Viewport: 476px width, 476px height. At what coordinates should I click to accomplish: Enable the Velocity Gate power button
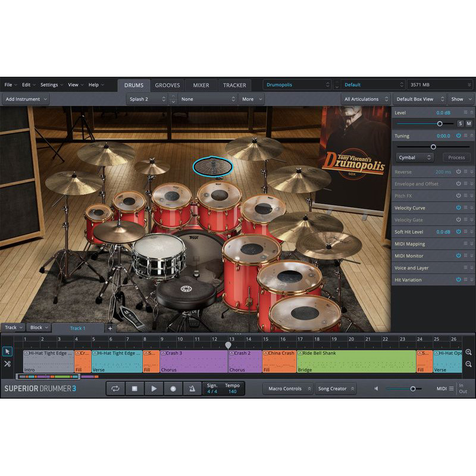(458, 220)
